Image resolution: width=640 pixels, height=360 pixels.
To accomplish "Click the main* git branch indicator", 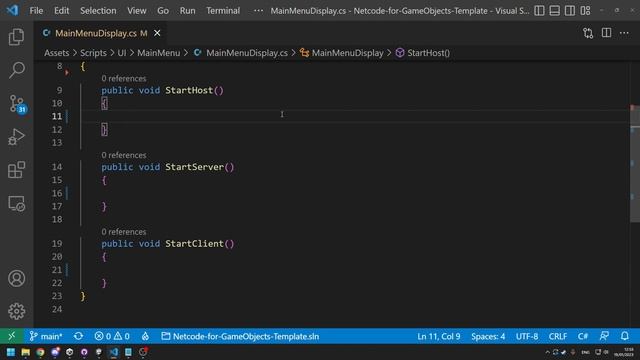I will click(46, 336).
